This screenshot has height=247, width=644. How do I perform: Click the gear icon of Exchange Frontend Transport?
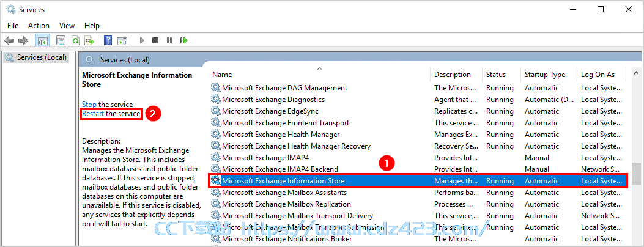(216, 123)
